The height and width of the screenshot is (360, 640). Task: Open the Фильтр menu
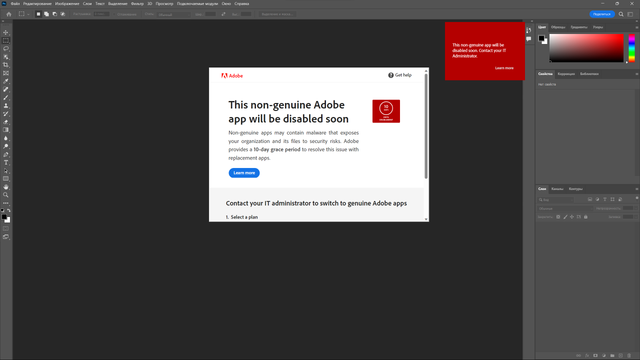(x=137, y=4)
